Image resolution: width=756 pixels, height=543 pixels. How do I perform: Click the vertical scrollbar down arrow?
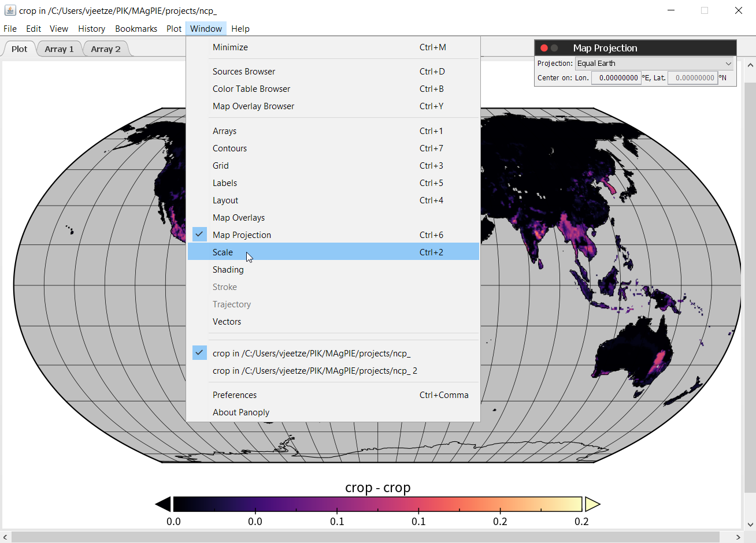pos(750,525)
